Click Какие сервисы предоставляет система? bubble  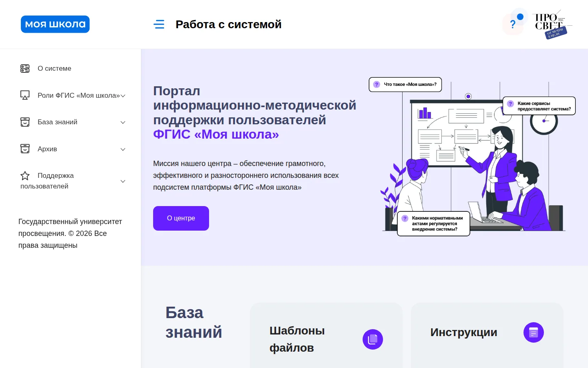tap(539, 106)
